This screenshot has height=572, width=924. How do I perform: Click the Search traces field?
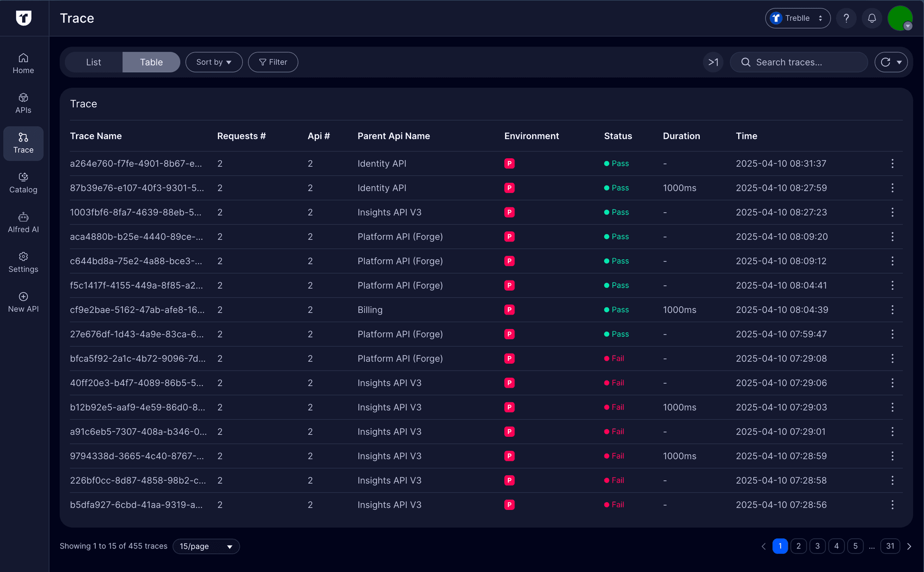coord(799,62)
